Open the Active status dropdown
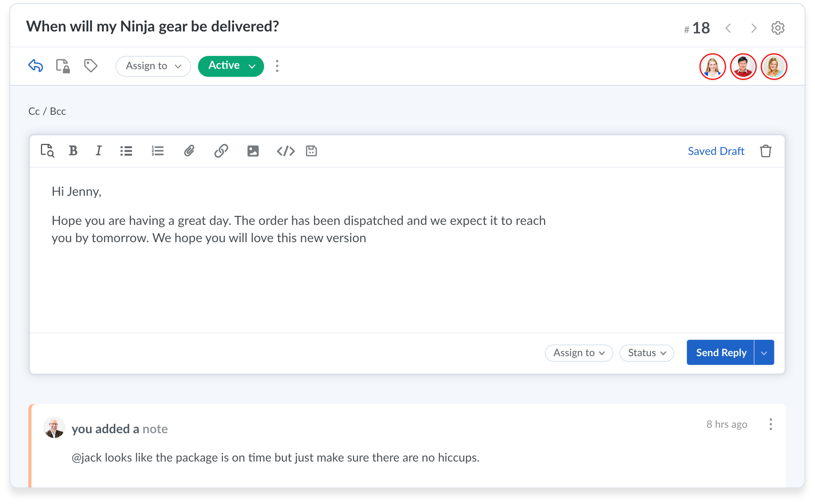 [x=230, y=66]
